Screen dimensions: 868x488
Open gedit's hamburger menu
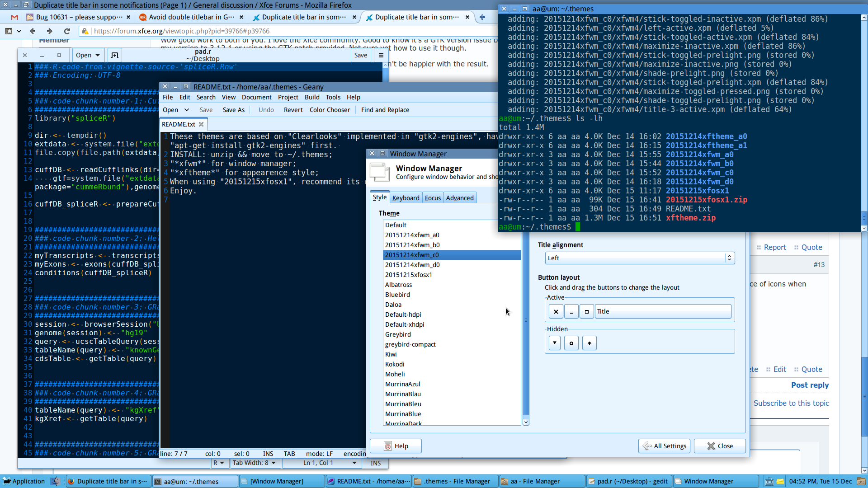[x=381, y=55]
